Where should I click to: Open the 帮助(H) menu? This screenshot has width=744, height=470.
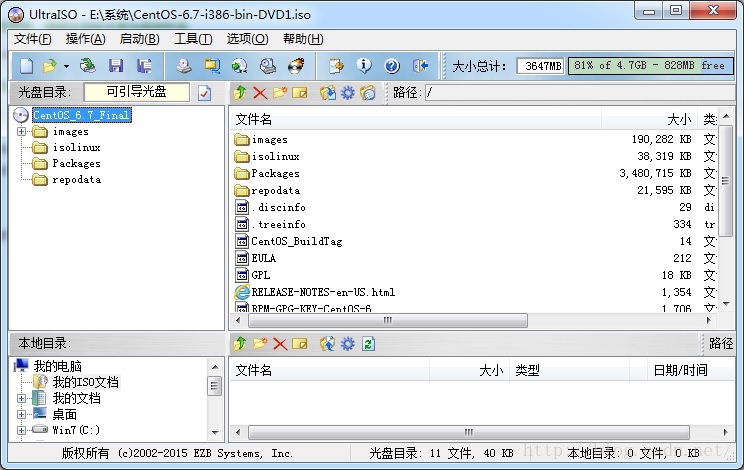(303, 39)
